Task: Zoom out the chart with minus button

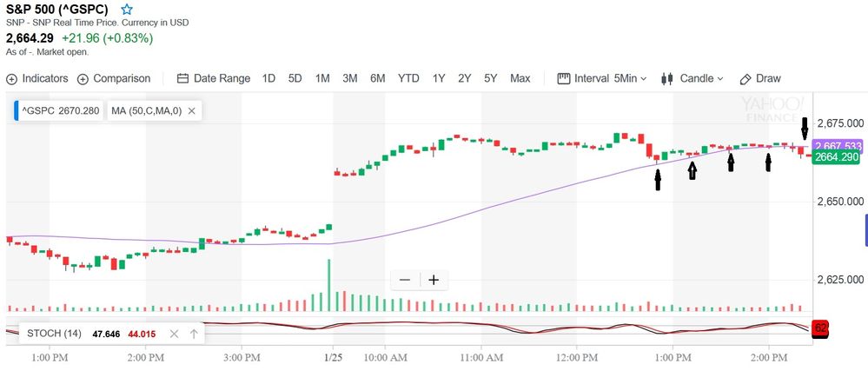Action: click(405, 280)
